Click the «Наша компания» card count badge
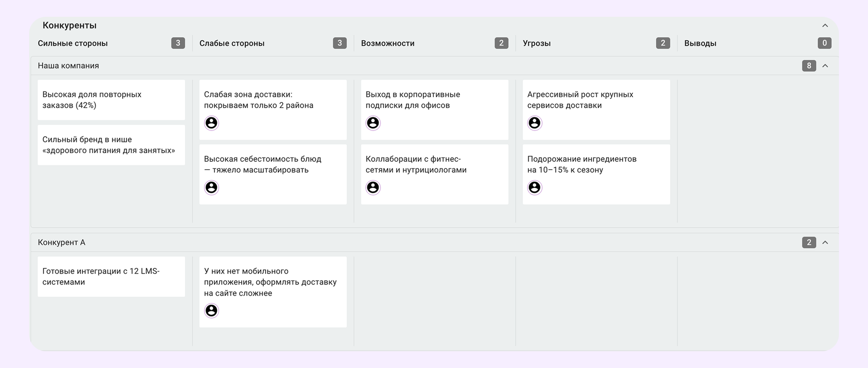The image size is (868, 368). pyautogui.click(x=809, y=66)
